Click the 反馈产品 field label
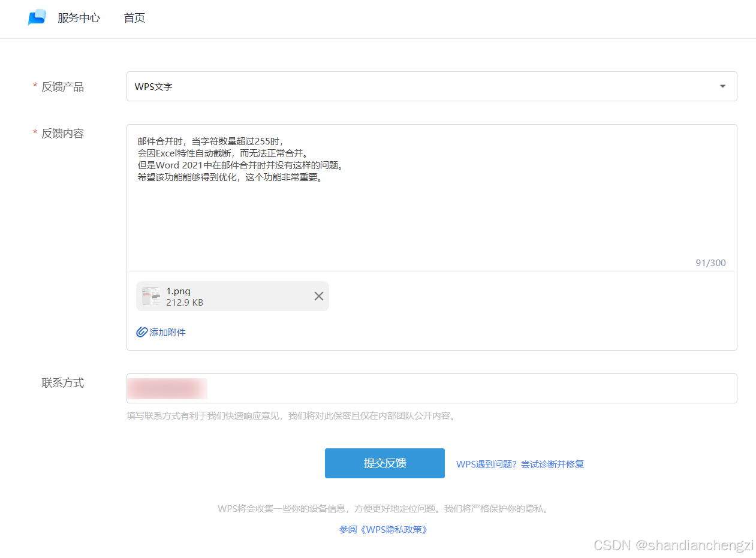756x558 pixels. pyautogui.click(x=62, y=87)
